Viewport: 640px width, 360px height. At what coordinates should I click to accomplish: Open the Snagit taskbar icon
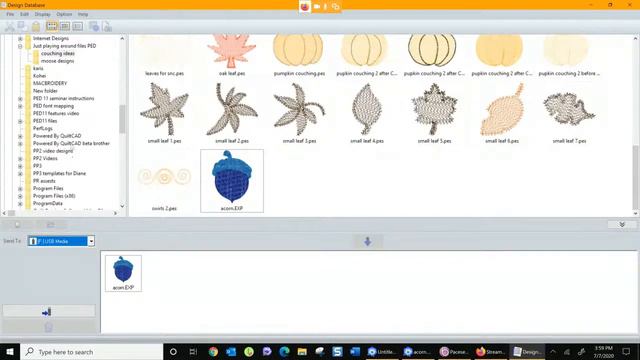(337, 351)
